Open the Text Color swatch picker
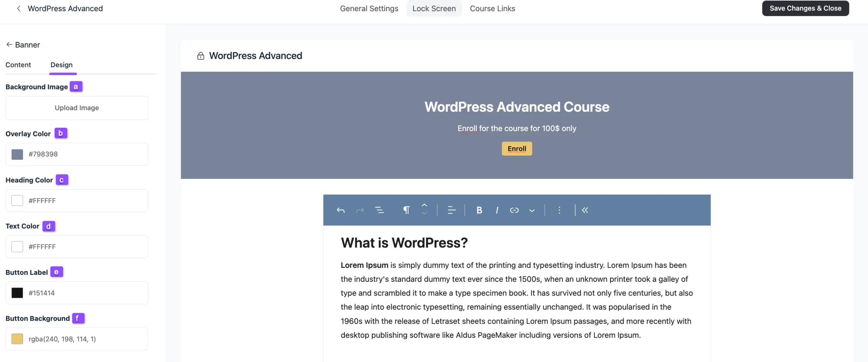 point(17,247)
